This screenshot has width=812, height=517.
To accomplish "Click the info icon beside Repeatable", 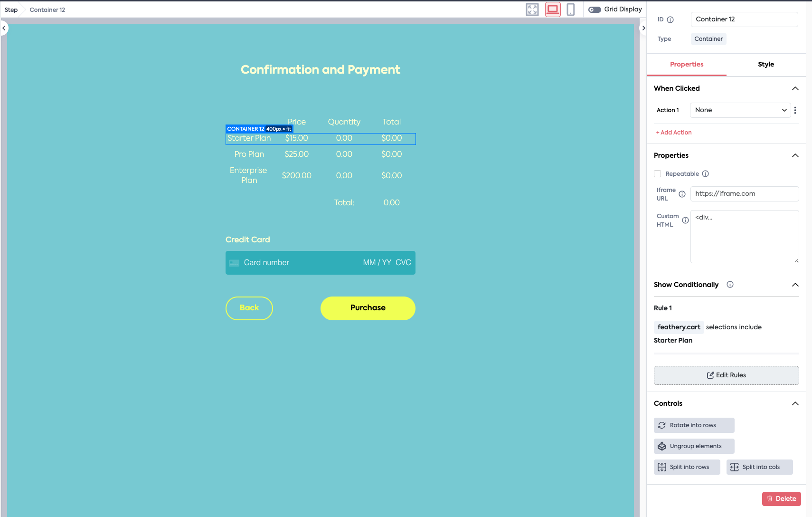I will pos(706,174).
